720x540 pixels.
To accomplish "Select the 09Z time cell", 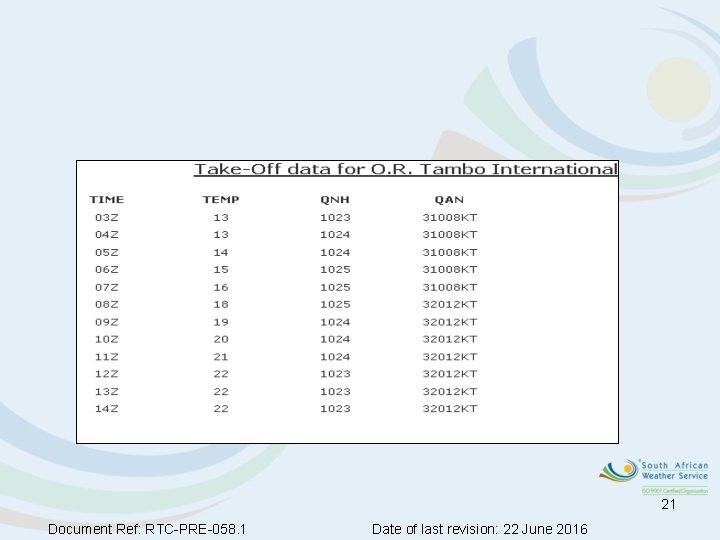I will 107,322.
